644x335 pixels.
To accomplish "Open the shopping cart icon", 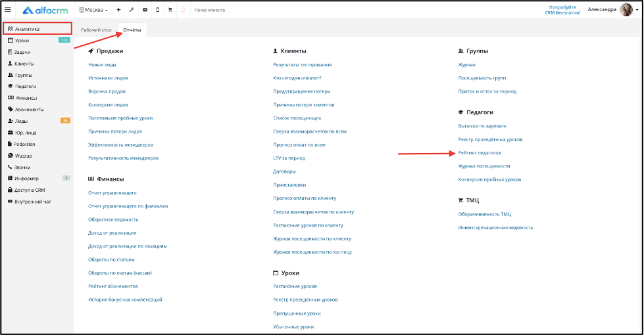I will [x=170, y=10].
